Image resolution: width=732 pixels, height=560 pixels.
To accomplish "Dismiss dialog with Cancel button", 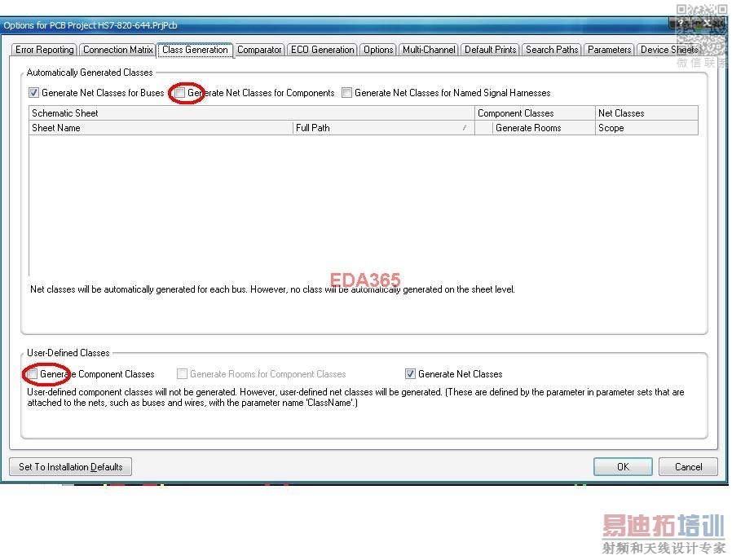I will tap(688, 466).
